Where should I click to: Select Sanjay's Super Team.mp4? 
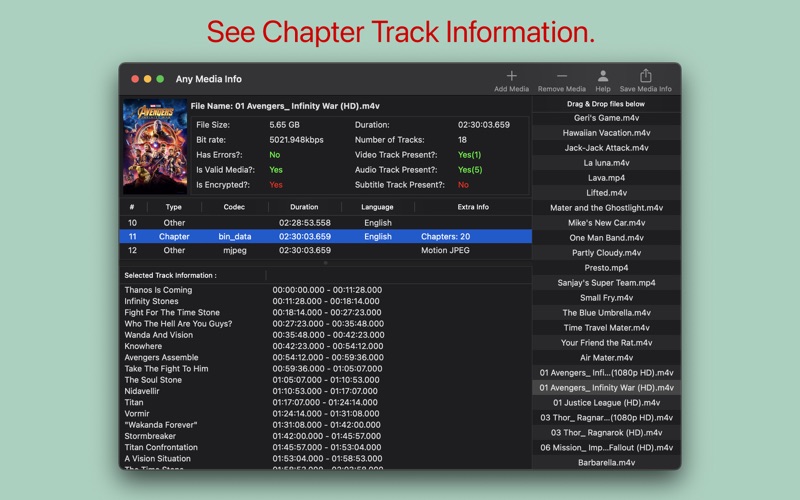pyautogui.click(x=606, y=283)
